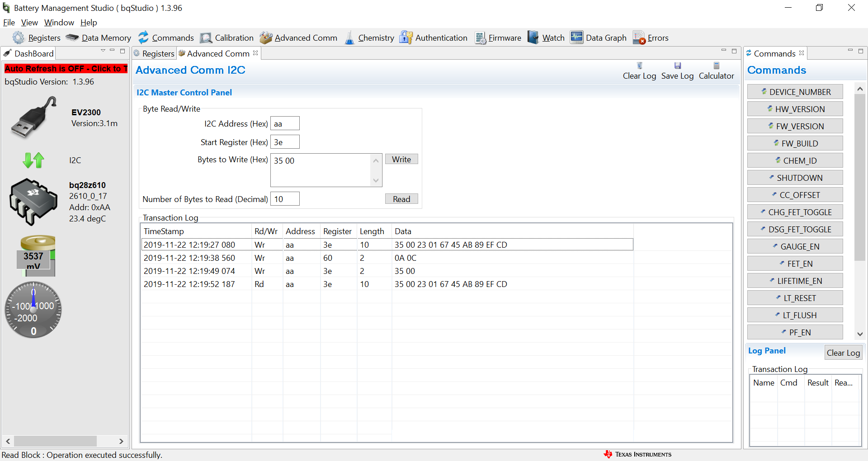Screen dimensions: 868x461
Task: Send the FW_VERSION command
Action: pyautogui.click(x=795, y=126)
